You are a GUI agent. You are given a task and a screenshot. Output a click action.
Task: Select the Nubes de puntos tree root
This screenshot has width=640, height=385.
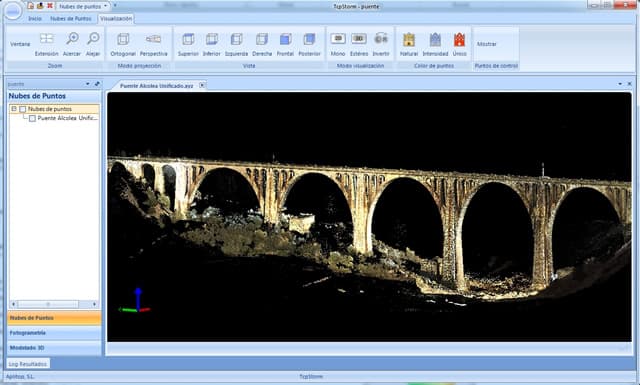pos(50,109)
